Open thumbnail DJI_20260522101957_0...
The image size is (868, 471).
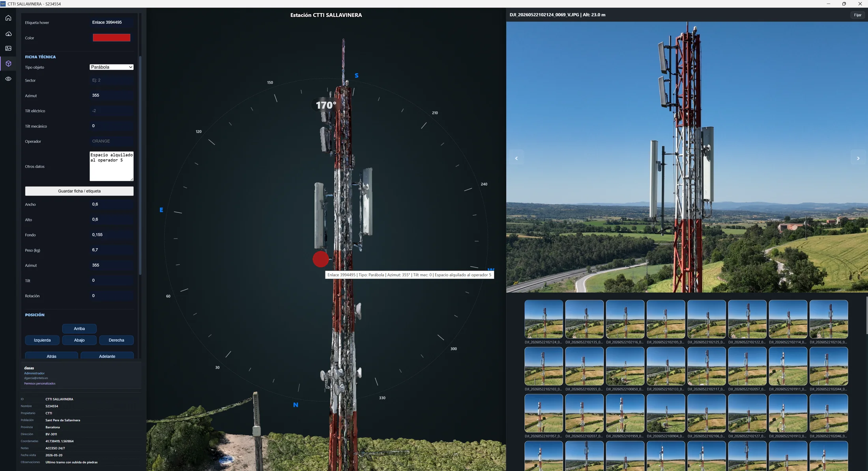coord(544,413)
